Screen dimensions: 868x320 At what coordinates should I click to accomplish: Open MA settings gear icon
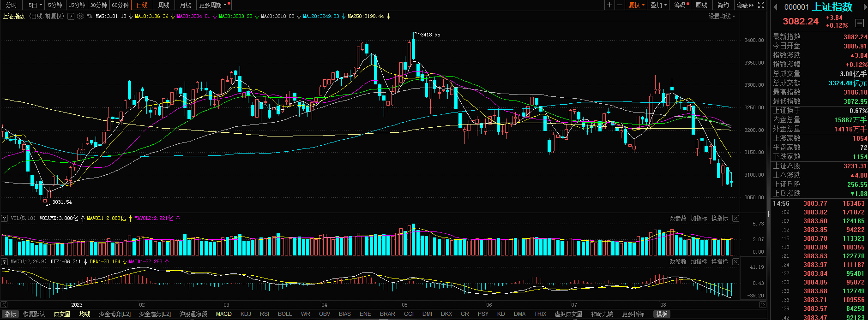coord(80,16)
